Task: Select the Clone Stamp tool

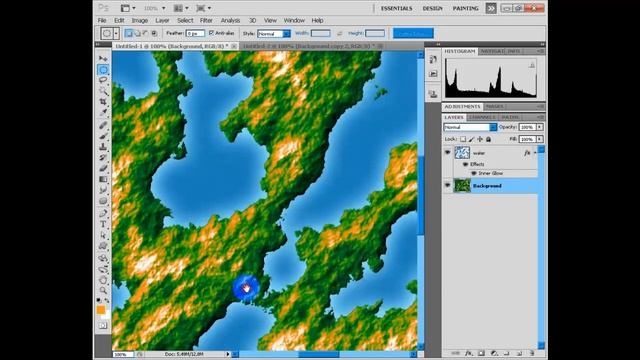Action: (x=103, y=147)
